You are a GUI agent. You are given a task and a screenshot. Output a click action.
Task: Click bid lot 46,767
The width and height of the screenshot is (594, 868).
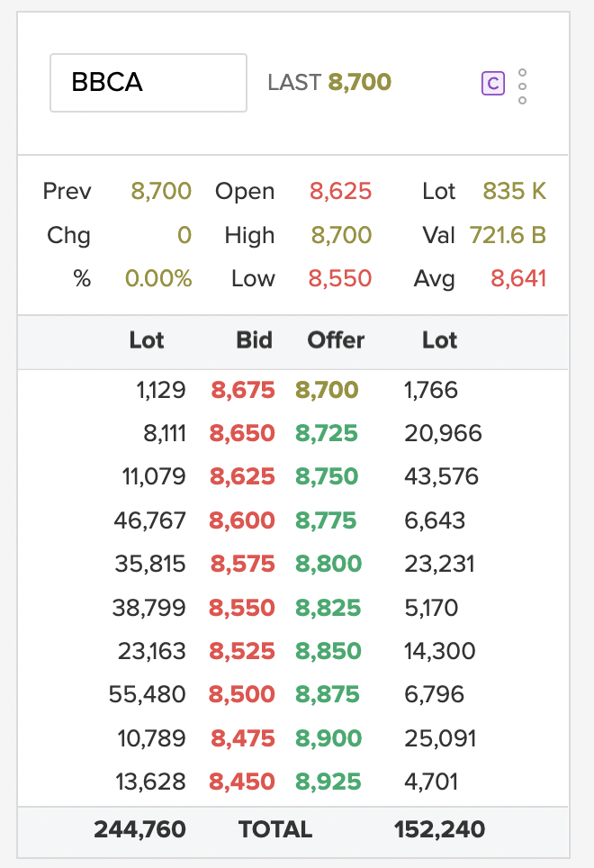click(150, 520)
